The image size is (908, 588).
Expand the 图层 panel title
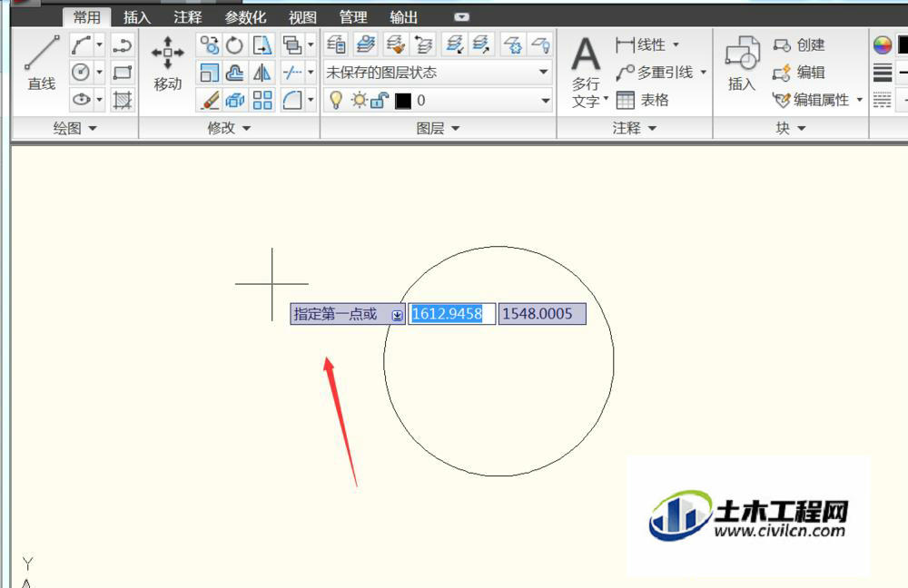tap(438, 128)
